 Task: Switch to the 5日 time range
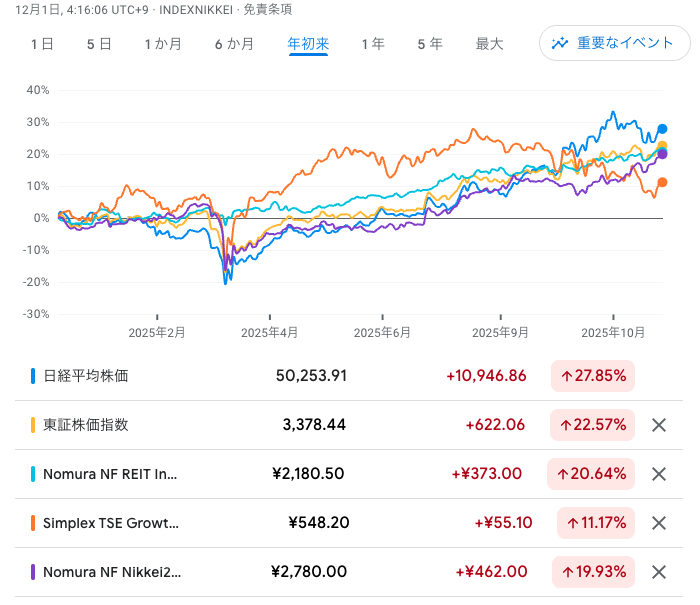coord(99,44)
